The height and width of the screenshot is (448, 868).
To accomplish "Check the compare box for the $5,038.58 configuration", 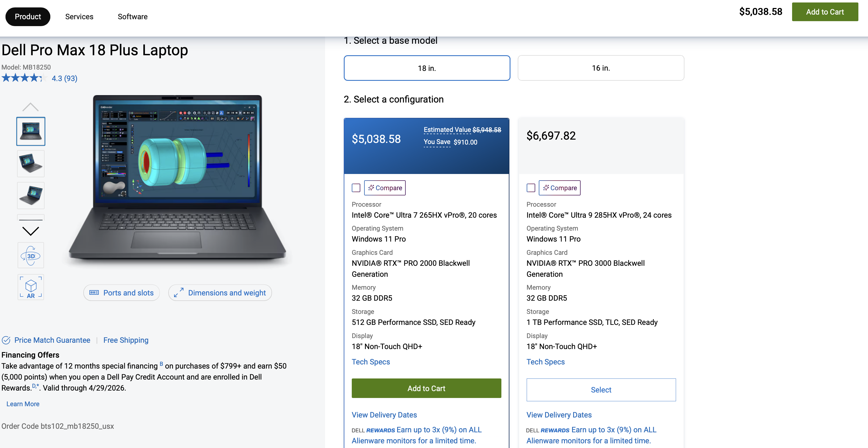I will tap(356, 188).
